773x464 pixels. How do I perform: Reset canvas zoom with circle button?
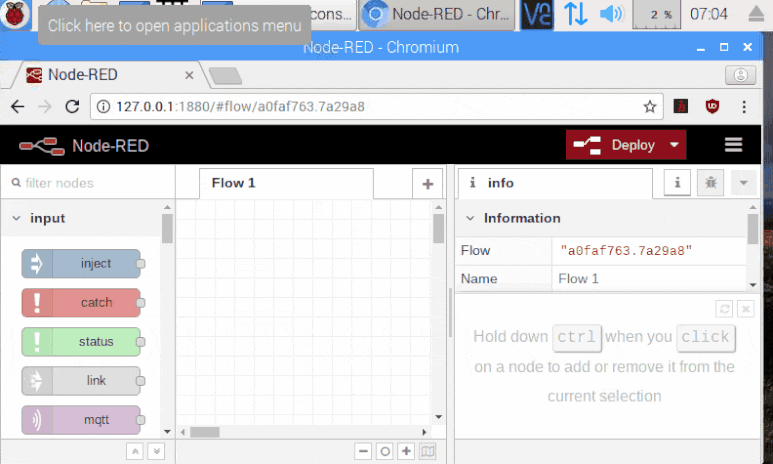click(385, 452)
